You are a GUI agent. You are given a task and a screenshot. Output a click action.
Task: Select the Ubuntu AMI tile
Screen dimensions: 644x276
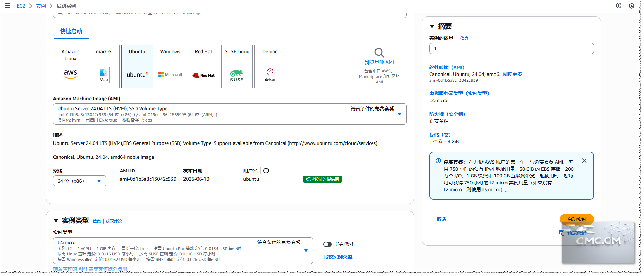[137, 67]
